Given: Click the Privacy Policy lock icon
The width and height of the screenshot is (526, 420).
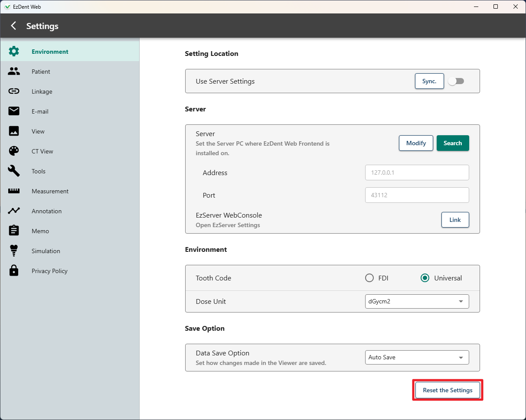Looking at the screenshot, I should point(14,271).
